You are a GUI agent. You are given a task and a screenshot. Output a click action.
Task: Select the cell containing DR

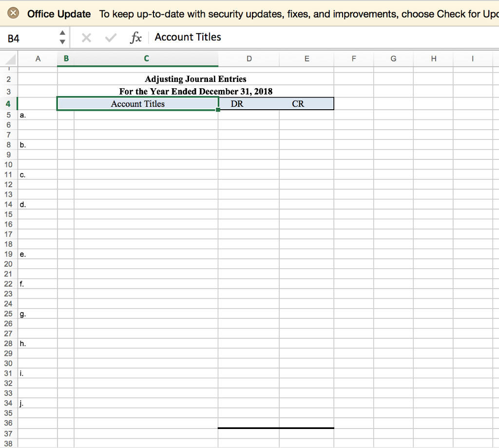click(237, 103)
